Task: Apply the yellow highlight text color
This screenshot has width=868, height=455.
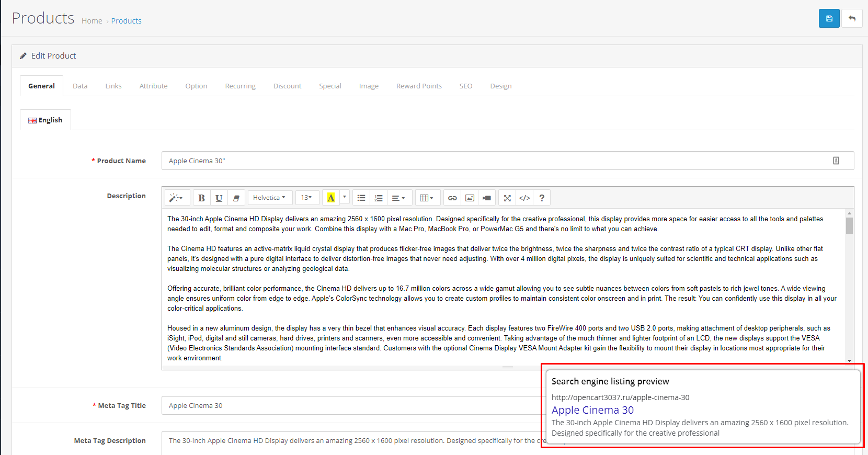Action: click(330, 198)
